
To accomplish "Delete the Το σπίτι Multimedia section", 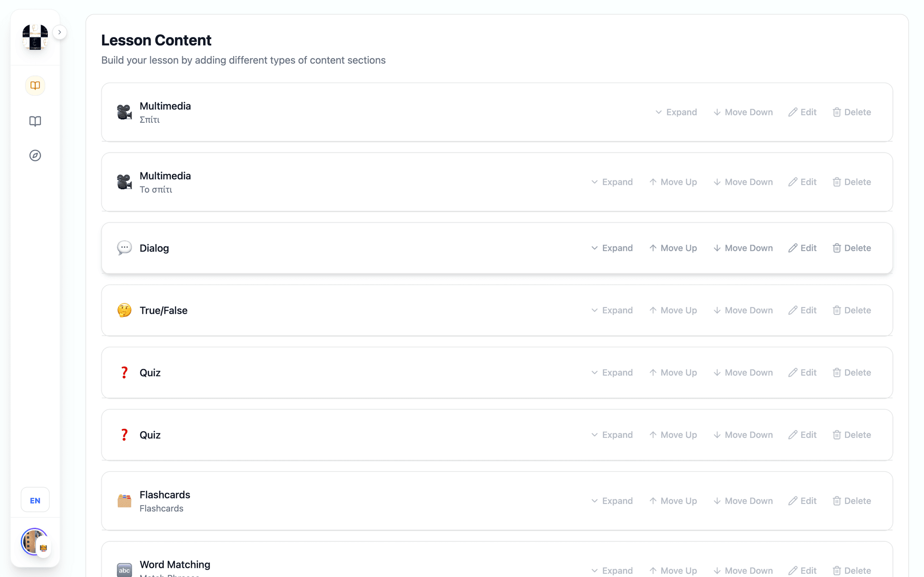I will [852, 182].
